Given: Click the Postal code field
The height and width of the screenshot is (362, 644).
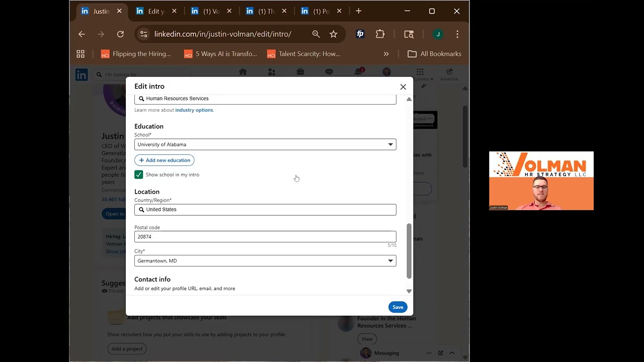Looking at the screenshot, I should pos(265,236).
